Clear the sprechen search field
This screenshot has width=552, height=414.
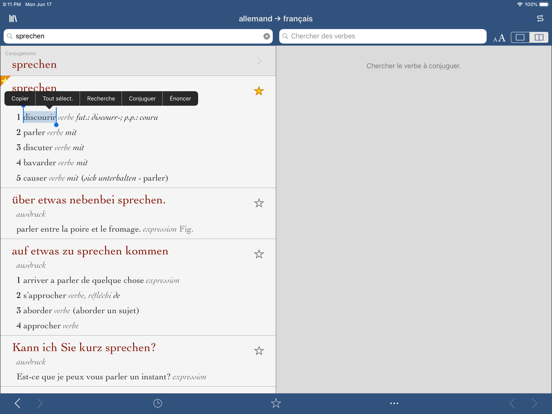[266, 36]
